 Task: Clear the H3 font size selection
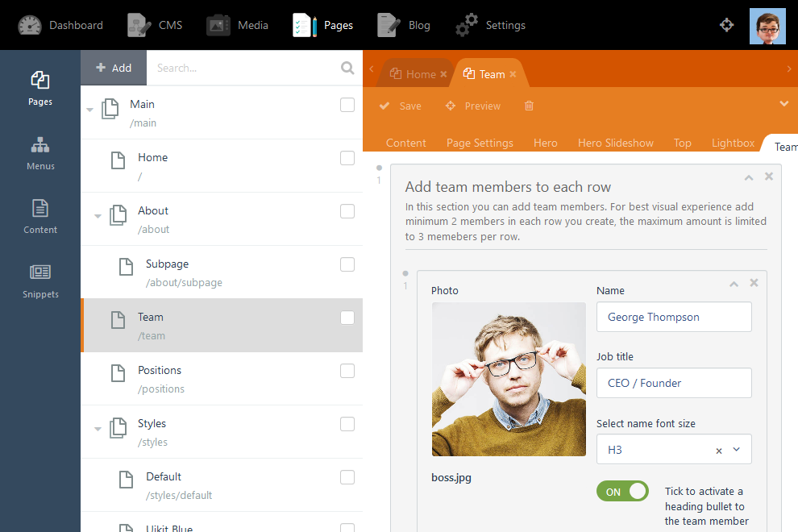[x=719, y=451]
